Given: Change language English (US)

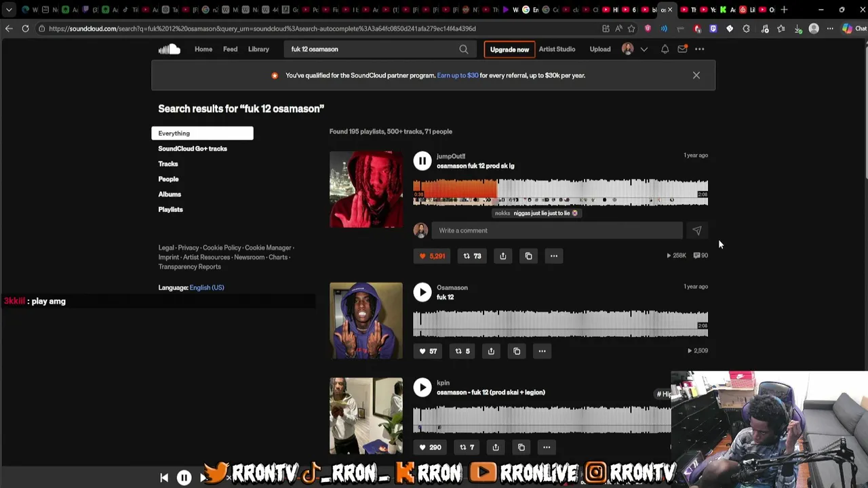Looking at the screenshot, I should pos(207,287).
